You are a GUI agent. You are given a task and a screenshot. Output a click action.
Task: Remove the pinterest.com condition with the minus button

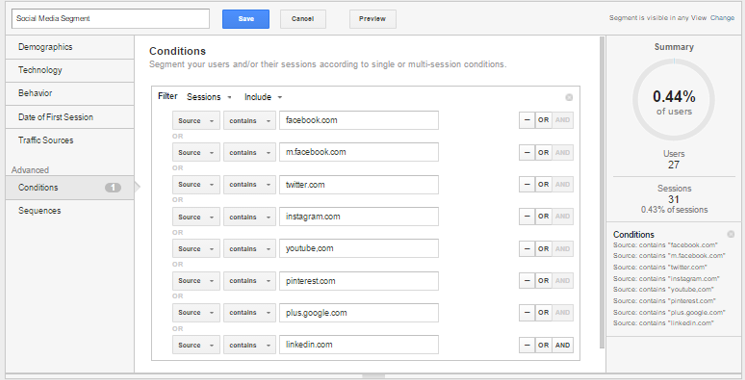click(527, 281)
